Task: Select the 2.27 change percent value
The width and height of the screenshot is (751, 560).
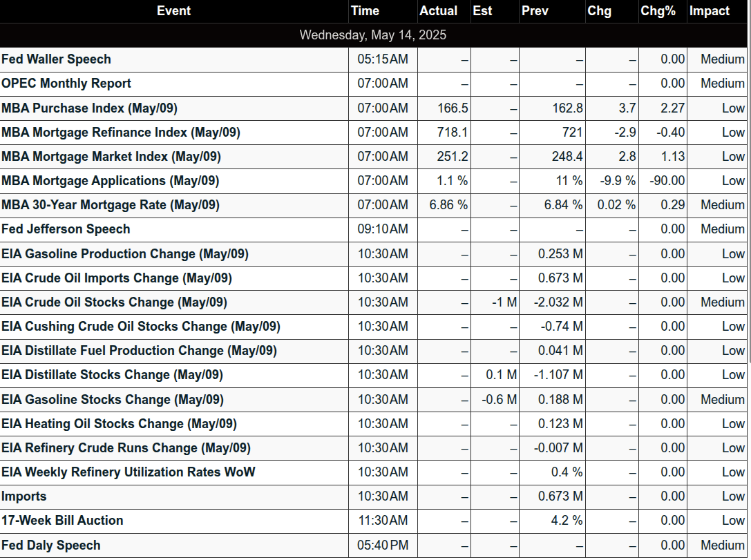Action: tap(673, 108)
